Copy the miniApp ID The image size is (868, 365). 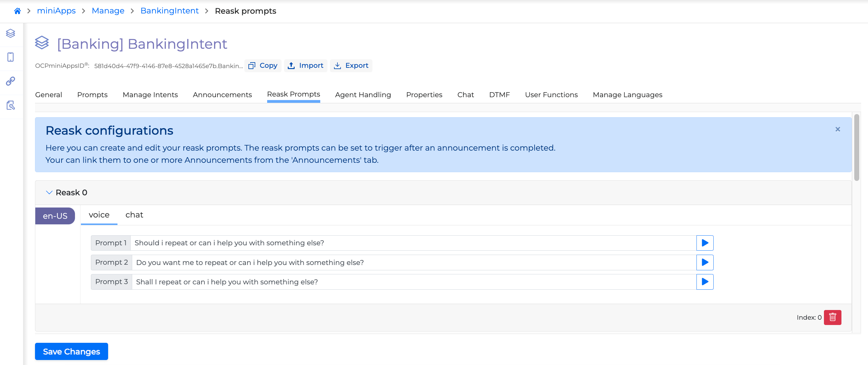coord(263,66)
